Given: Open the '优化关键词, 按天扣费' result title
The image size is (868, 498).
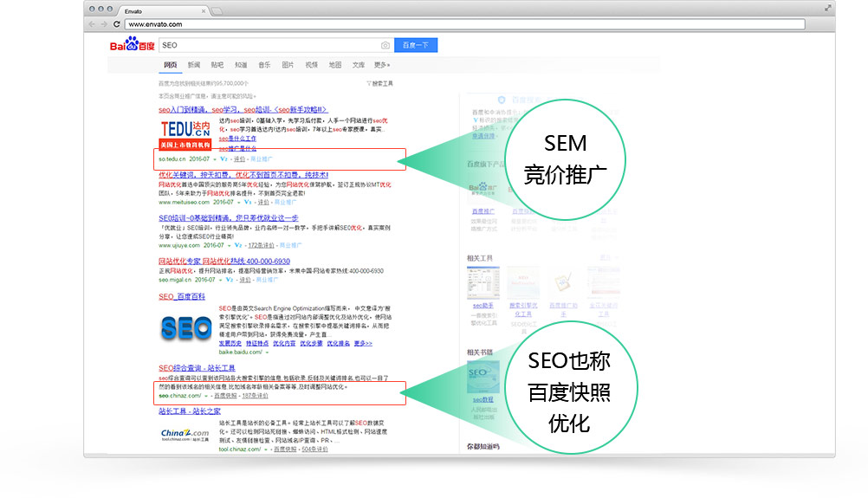Looking at the screenshot, I should (x=243, y=175).
